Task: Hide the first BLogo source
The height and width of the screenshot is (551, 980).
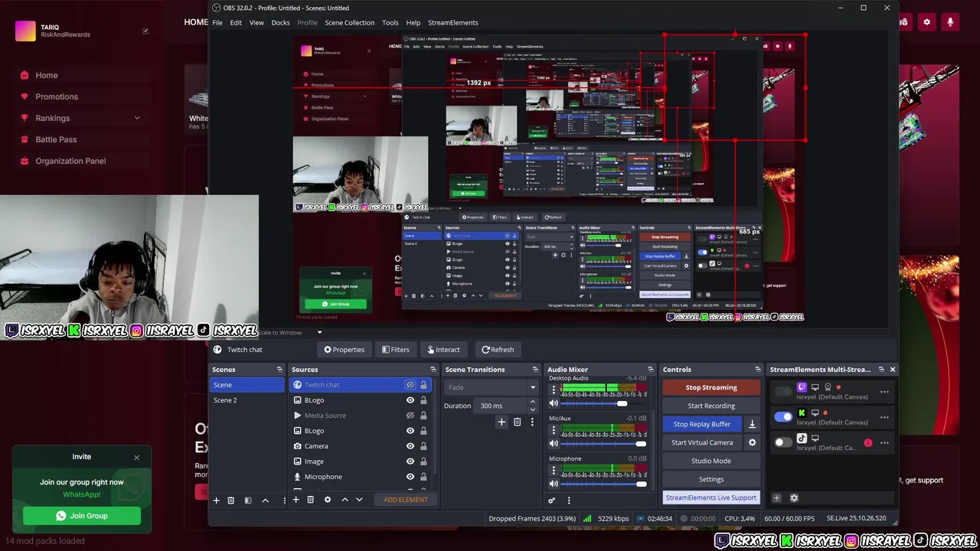Action: (x=410, y=400)
